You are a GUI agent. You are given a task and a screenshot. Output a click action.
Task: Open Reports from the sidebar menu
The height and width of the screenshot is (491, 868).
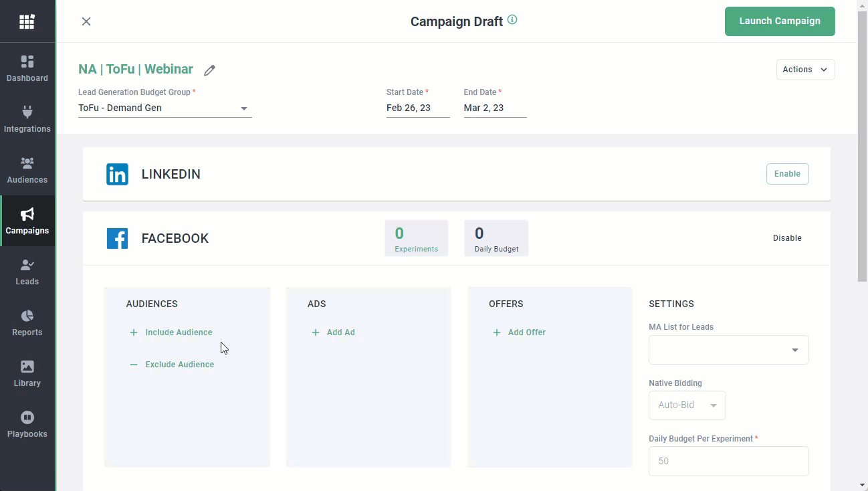[x=27, y=324]
